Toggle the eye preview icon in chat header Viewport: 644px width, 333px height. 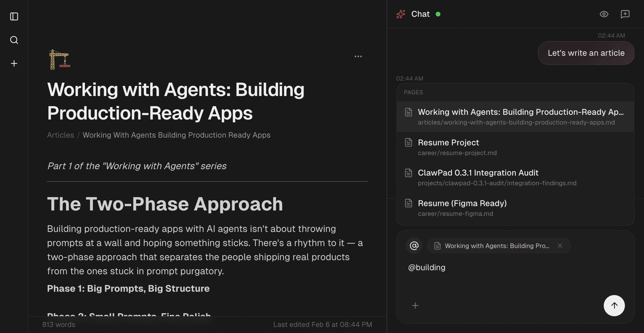(x=604, y=14)
